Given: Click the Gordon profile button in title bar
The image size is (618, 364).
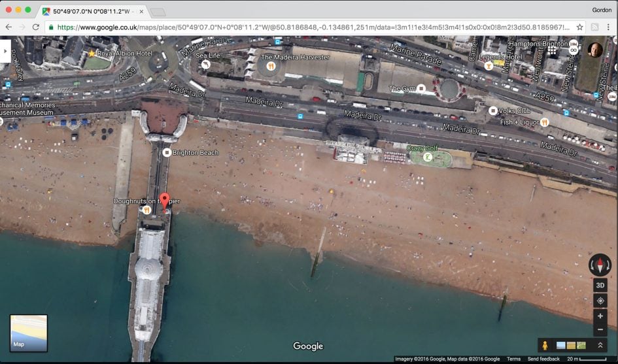Looking at the screenshot, I should point(602,10).
